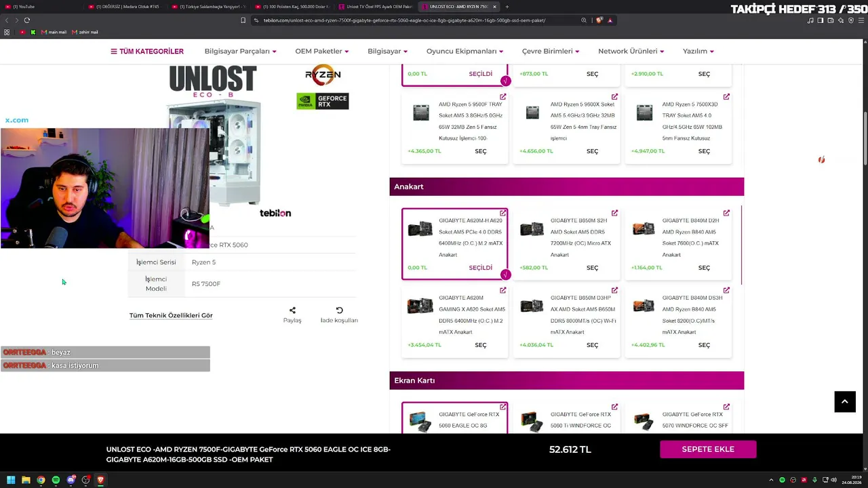Screen dimensions: 868x488
Task: Open File Explorer from the taskbar
Action: tap(26, 480)
